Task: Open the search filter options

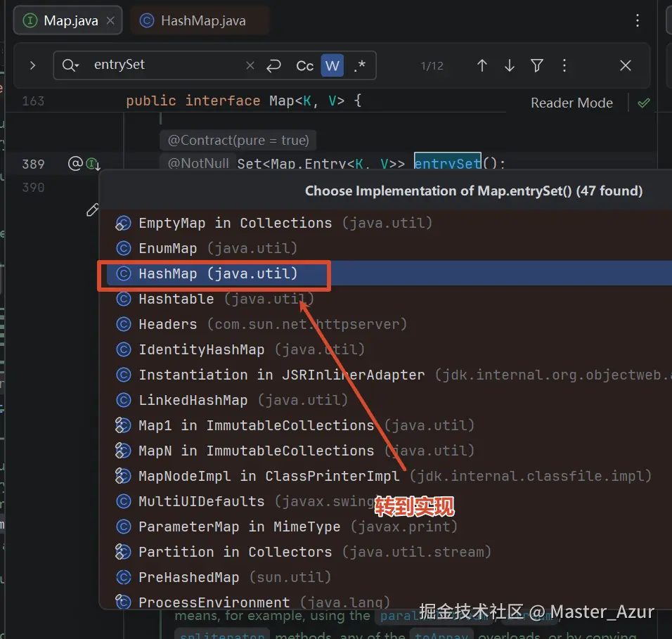Action: [x=536, y=65]
